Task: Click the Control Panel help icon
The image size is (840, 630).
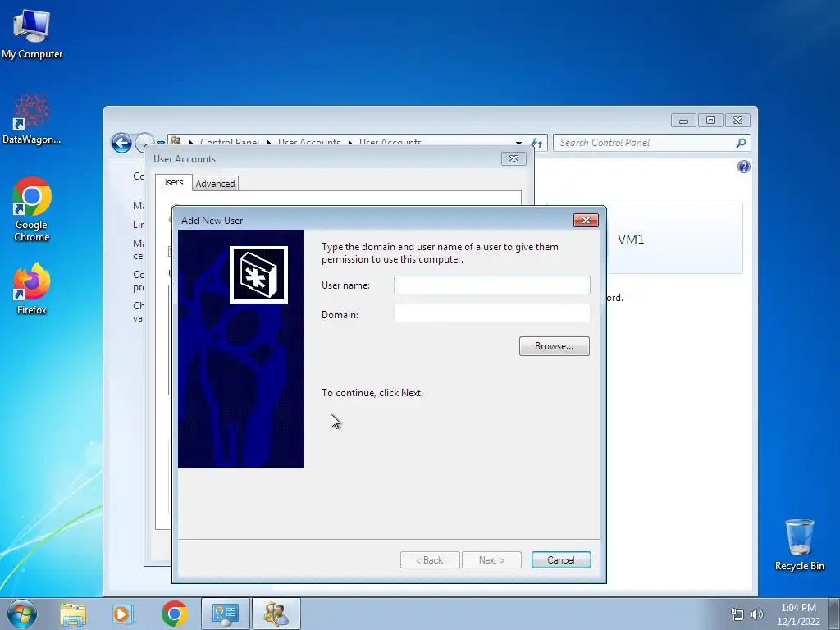Action: tap(743, 167)
